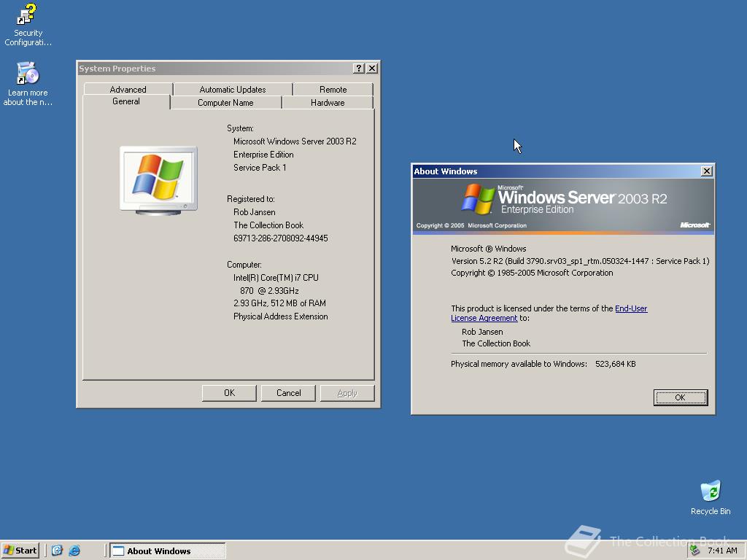Click OK in System Properties

point(229,393)
